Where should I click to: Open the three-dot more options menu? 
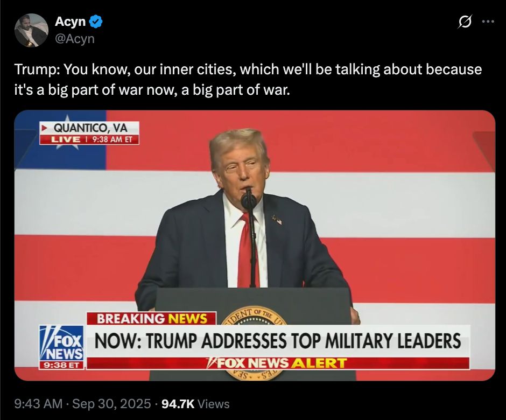tap(488, 22)
